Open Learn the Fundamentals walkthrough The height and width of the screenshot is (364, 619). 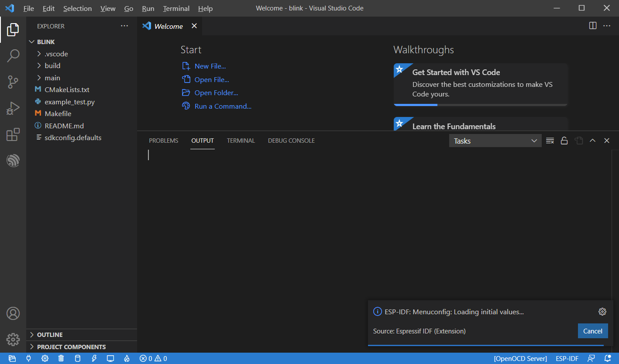[481, 124]
